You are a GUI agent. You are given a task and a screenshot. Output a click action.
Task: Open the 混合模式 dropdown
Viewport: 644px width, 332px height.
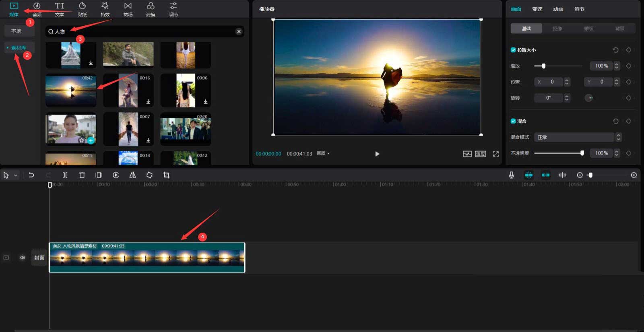577,137
